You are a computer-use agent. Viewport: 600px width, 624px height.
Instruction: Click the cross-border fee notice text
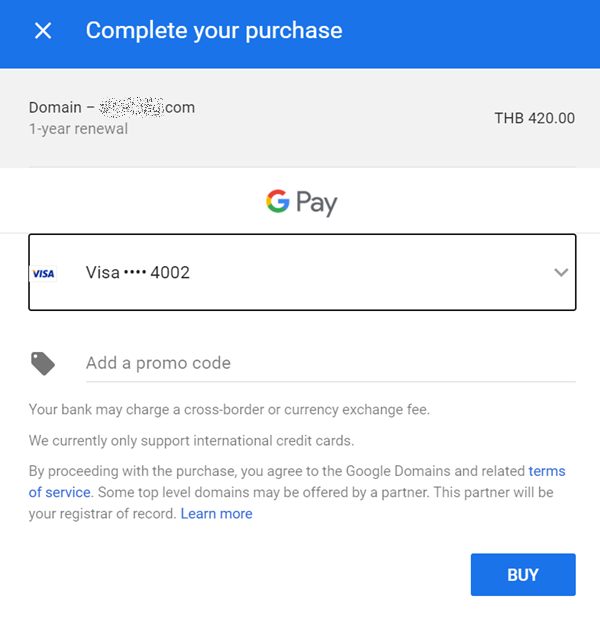[229, 409]
